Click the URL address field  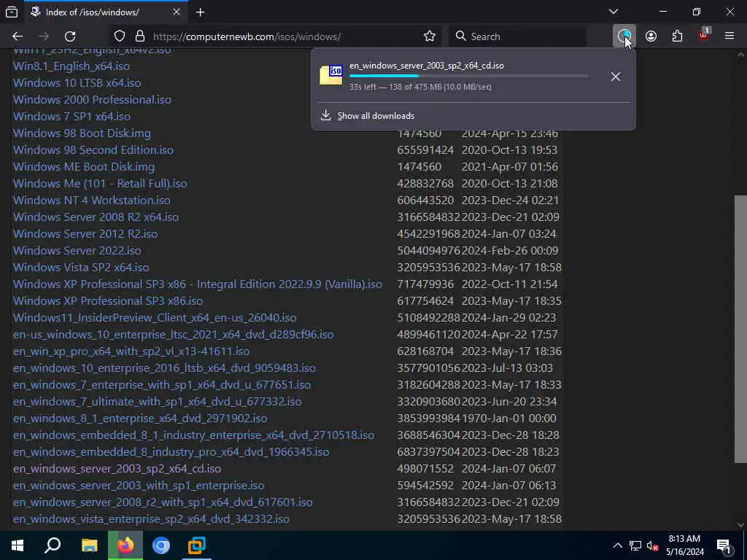pos(286,36)
